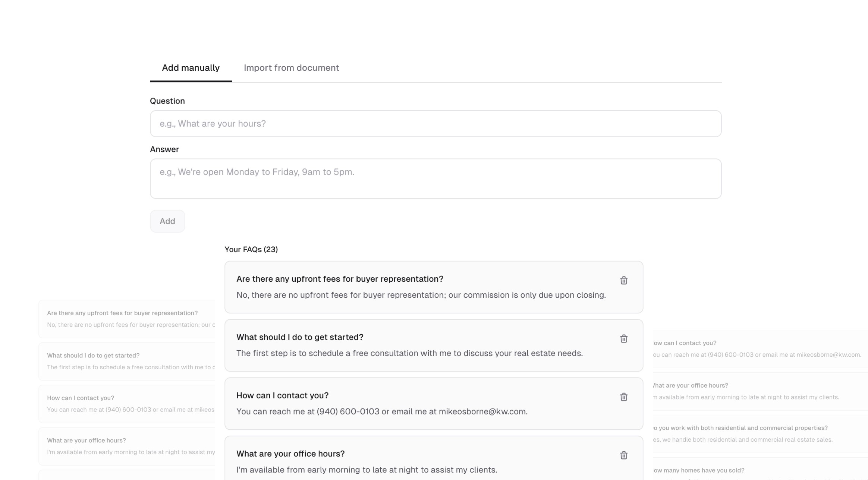This screenshot has height=480, width=868.
Task: Switch to Add manually tab
Action: tap(191, 68)
